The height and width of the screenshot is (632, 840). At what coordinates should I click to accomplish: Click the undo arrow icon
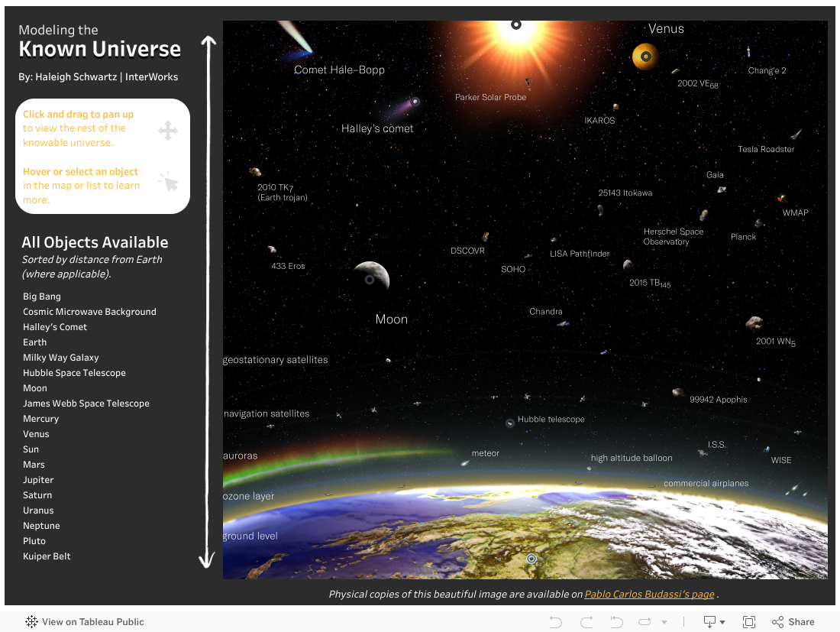point(556,622)
